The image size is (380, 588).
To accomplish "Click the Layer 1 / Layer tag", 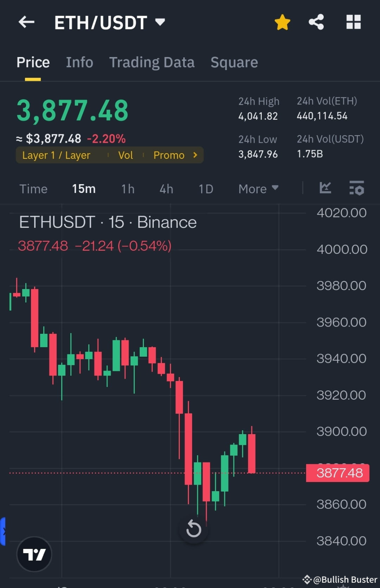I will pos(56,155).
